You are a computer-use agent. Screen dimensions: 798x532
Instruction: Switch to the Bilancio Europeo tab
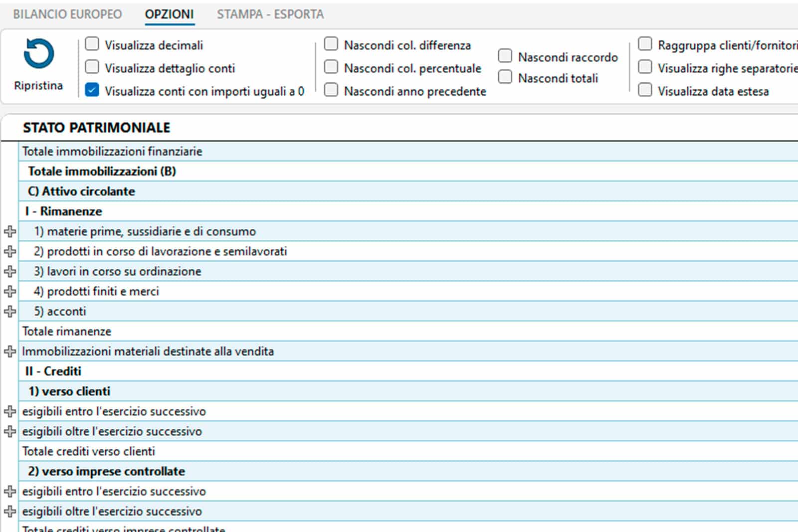(67, 14)
